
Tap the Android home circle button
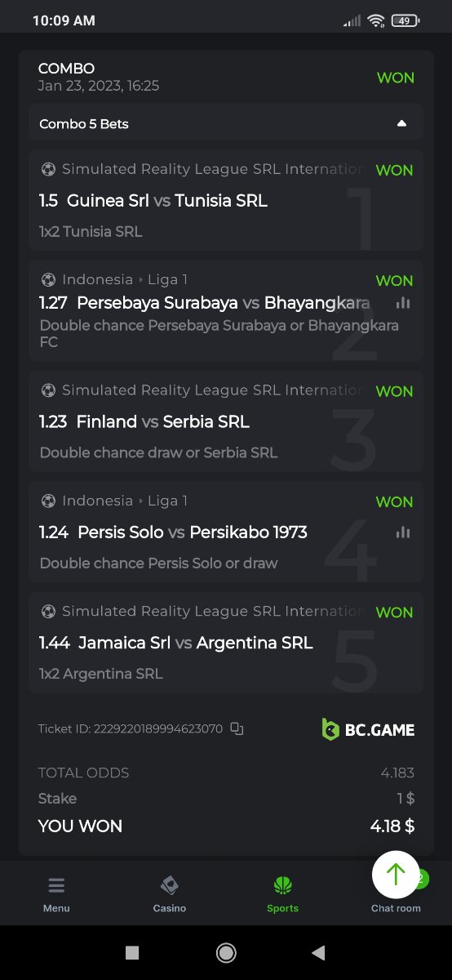[226, 952]
